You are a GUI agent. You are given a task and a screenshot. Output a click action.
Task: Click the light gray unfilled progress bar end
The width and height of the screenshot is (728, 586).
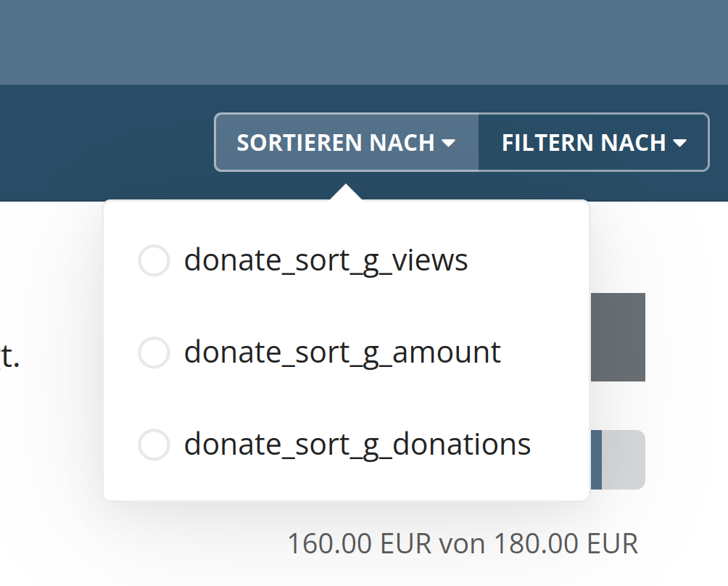(x=623, y=460)
